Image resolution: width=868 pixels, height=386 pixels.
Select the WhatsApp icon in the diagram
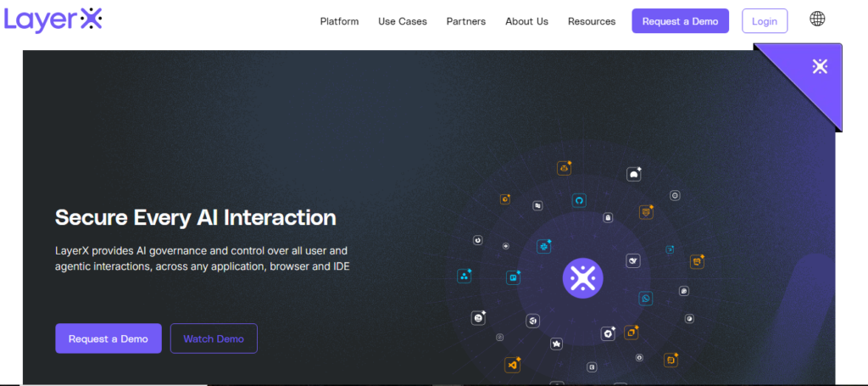[645, 299]
